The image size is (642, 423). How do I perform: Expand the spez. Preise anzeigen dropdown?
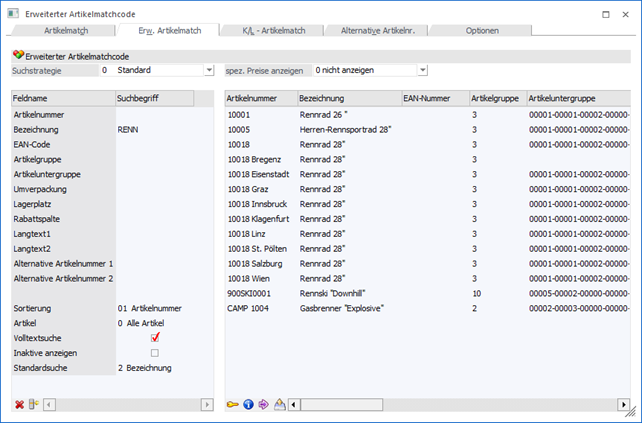coord(422,70)
